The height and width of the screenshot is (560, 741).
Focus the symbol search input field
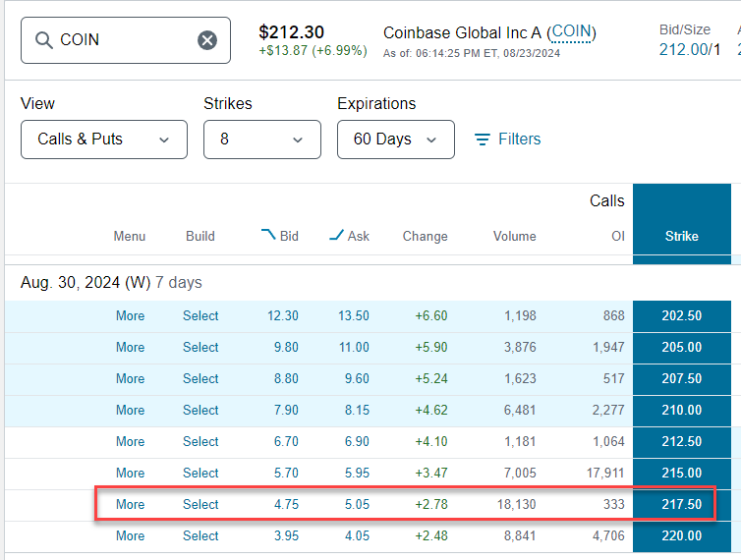[x=125, y=40]
